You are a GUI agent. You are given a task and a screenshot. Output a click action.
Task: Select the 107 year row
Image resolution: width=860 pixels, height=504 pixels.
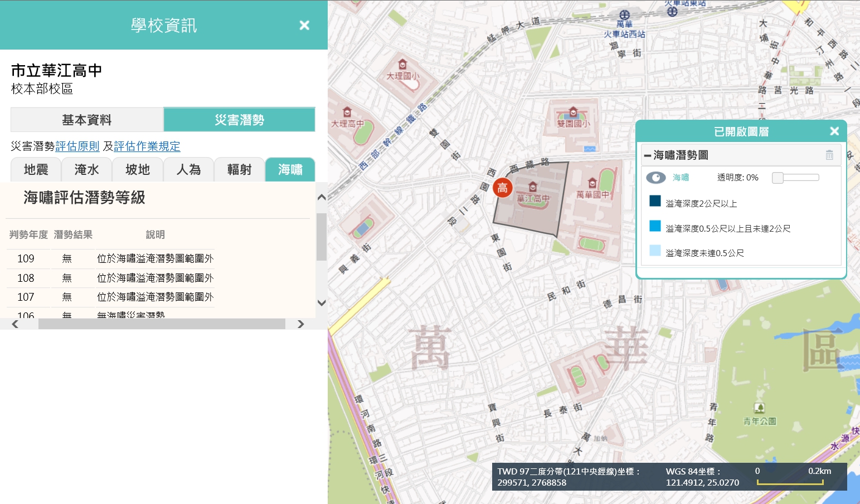pos(111,297)
